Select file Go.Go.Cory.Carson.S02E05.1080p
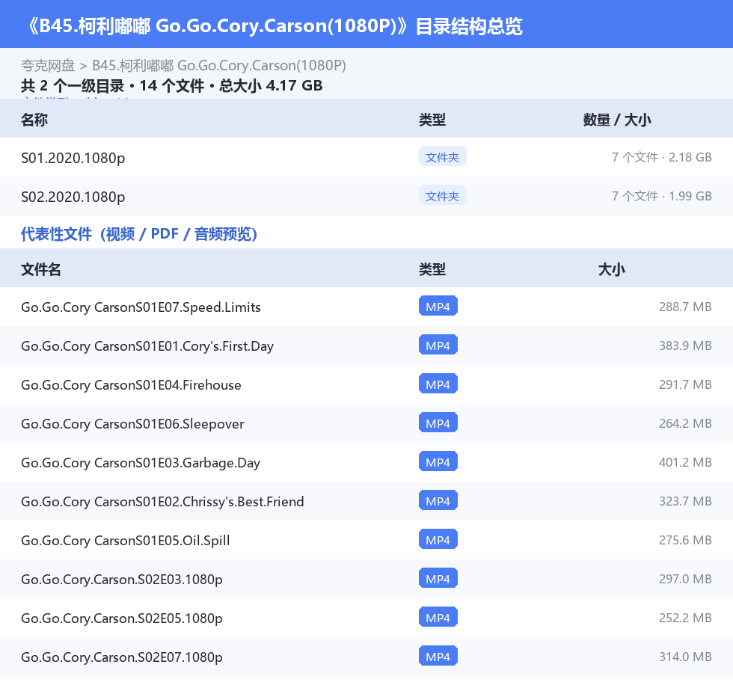This screenshot has width=733, height=700. (x=121, y=618)
